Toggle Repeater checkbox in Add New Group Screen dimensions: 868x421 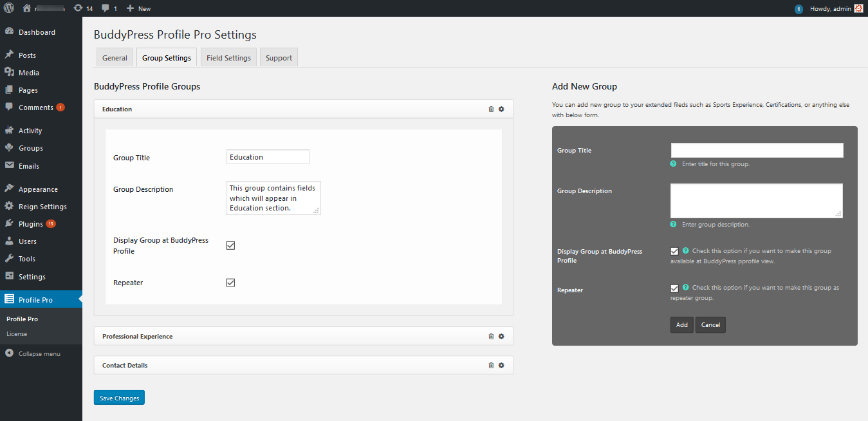click(x=674, y=288)
